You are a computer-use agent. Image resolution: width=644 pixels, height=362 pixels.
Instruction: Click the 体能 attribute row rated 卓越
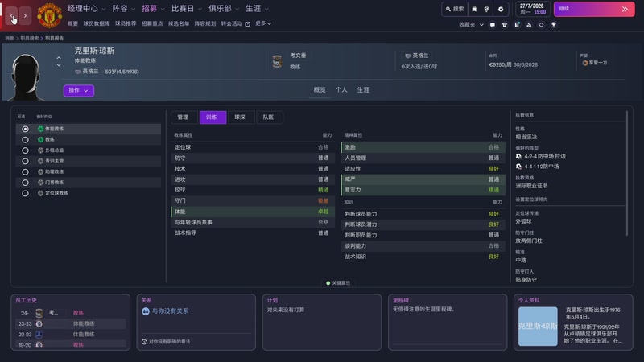click(x=253, y=212)
